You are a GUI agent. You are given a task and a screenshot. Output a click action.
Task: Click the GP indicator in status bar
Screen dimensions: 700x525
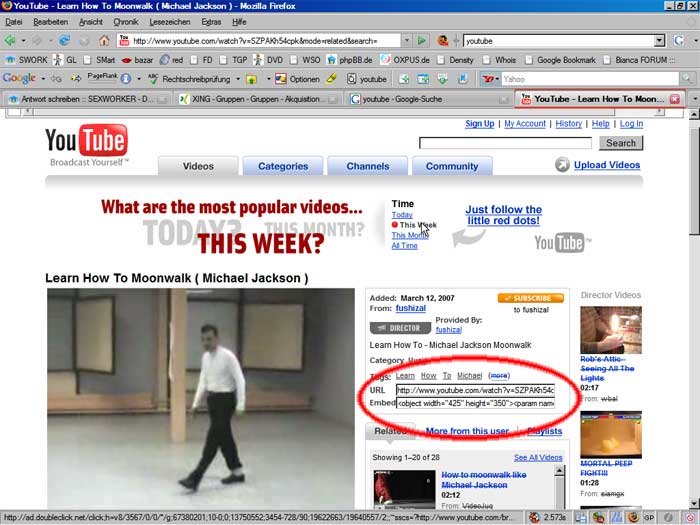649,518
